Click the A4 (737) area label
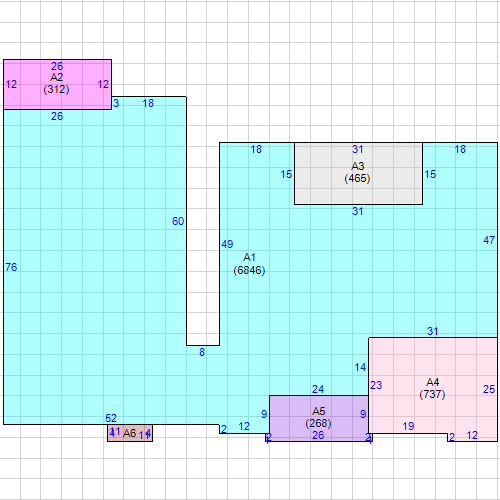Viewport: 500px width, 500px height. 432,388
